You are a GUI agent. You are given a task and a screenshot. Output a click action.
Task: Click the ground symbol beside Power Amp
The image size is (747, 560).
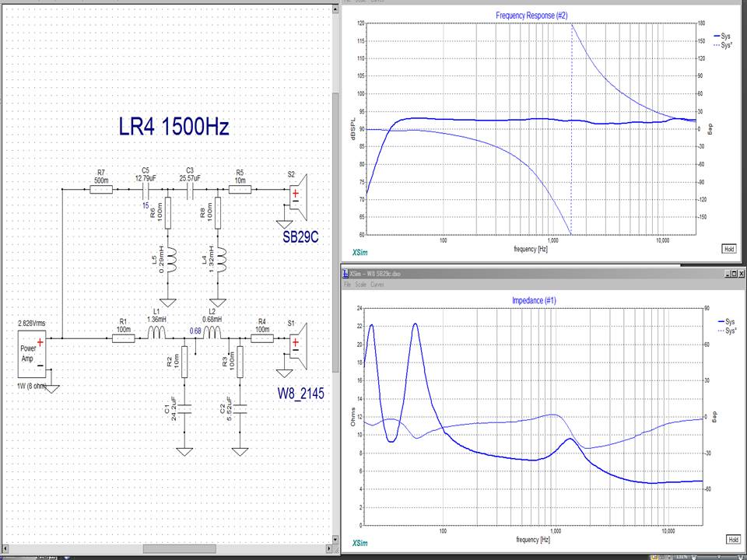pos(51,389)
